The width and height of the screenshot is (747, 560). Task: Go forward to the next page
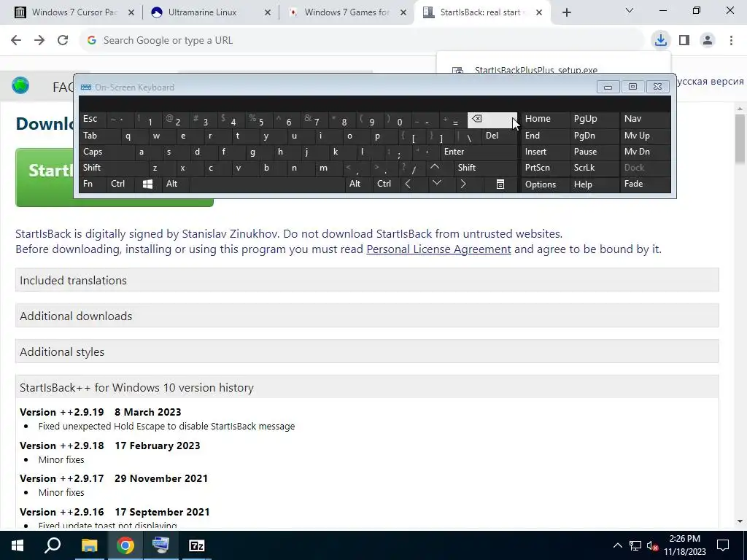[x=39, y=40]
